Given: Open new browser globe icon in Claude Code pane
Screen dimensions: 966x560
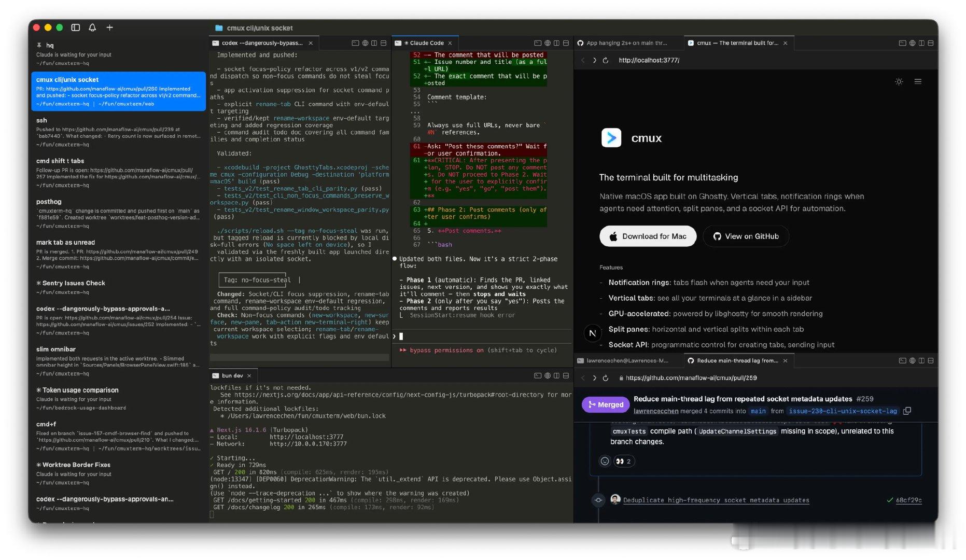Looking at the screenshot, I should (x=548, y=43).
